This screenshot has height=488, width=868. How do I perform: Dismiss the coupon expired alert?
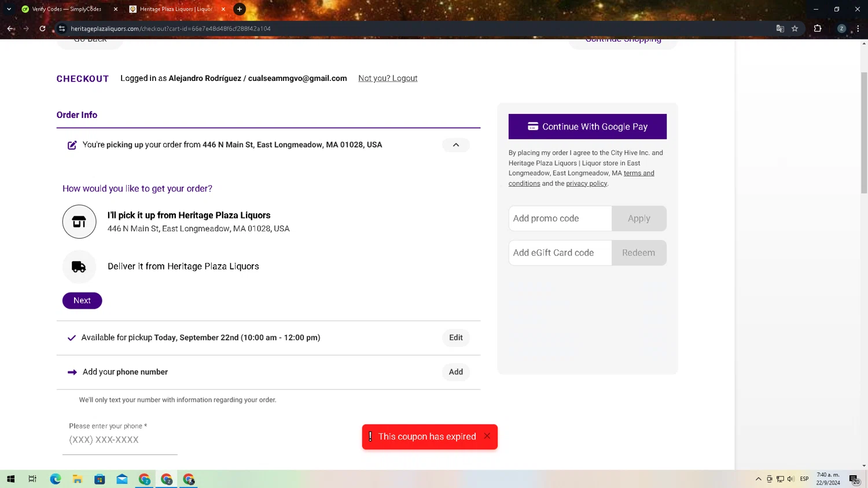tap(487, 436)
